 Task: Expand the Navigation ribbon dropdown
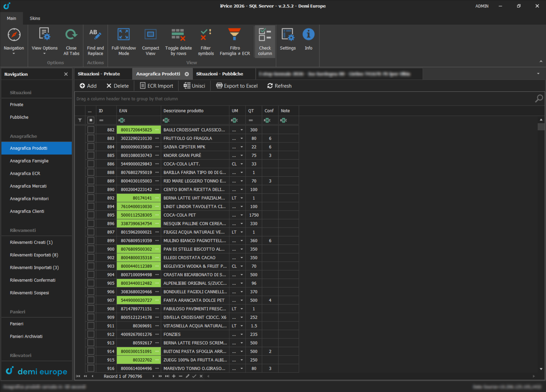pos(14,53)
